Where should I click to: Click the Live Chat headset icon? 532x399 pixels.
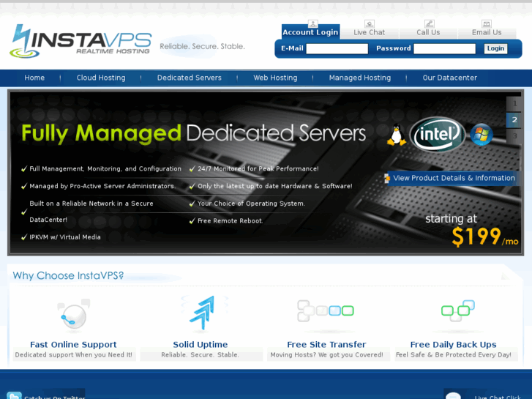pyautogui.click(x=369, y=23)
